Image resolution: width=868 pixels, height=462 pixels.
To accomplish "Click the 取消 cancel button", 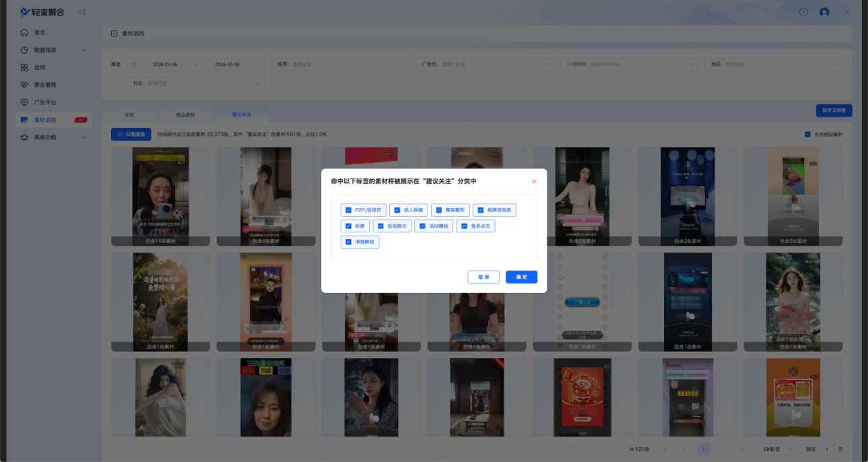I will tap(483, 277).
